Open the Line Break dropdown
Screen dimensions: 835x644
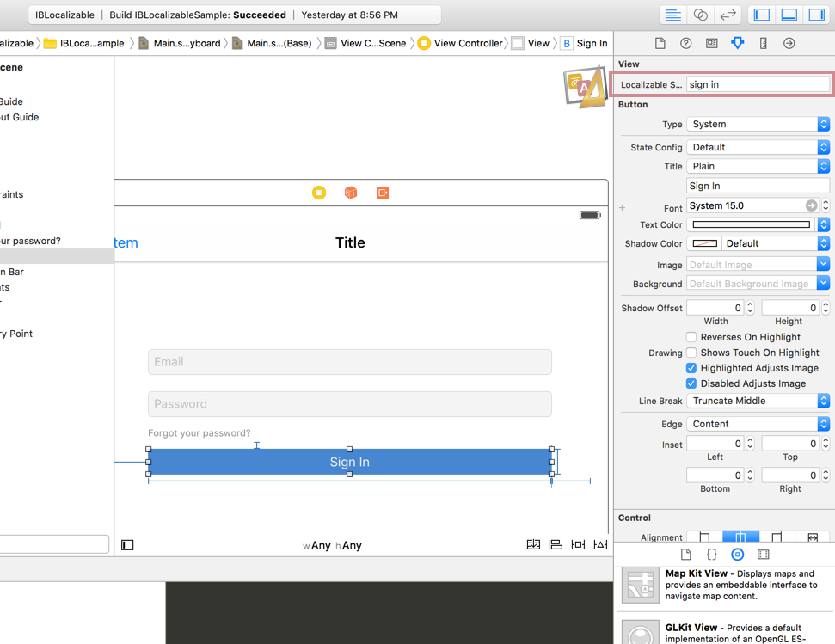(x=758, y=401)
